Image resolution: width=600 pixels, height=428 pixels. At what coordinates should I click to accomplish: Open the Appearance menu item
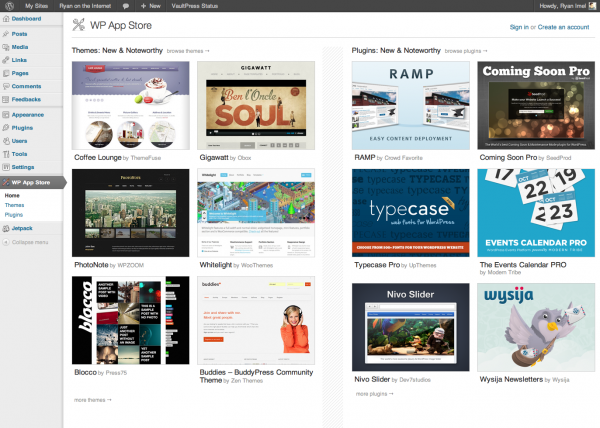tap(27, 115)
